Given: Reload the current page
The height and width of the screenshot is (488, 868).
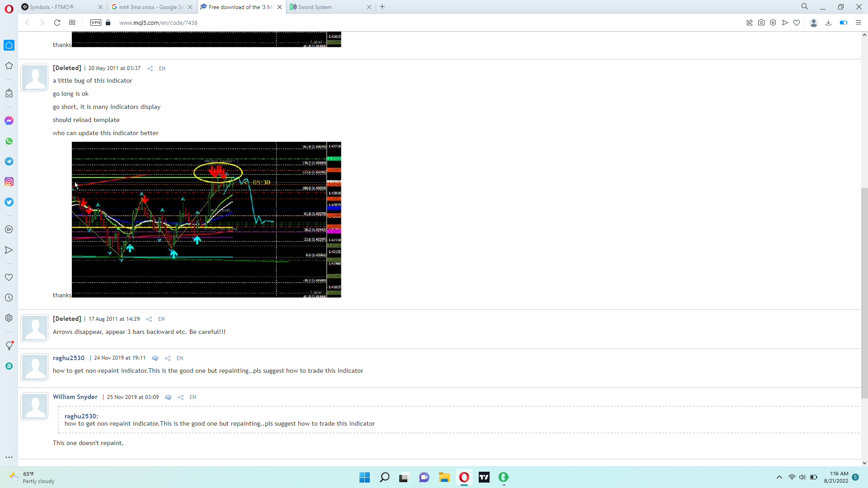Looking at the screenshot, I should click(x=57, y=23).
